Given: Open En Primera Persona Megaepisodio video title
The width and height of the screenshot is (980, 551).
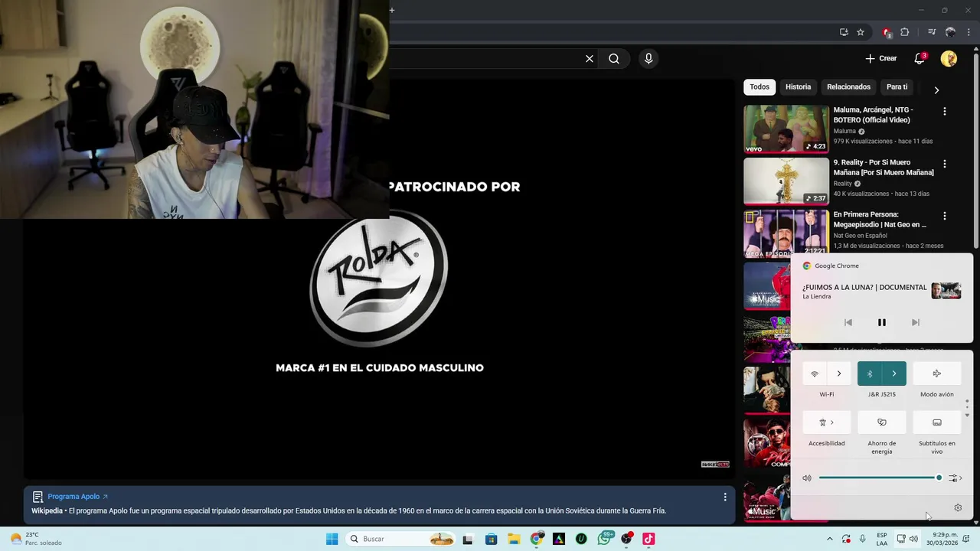Looking at the screenshot, I should point(880,220).
